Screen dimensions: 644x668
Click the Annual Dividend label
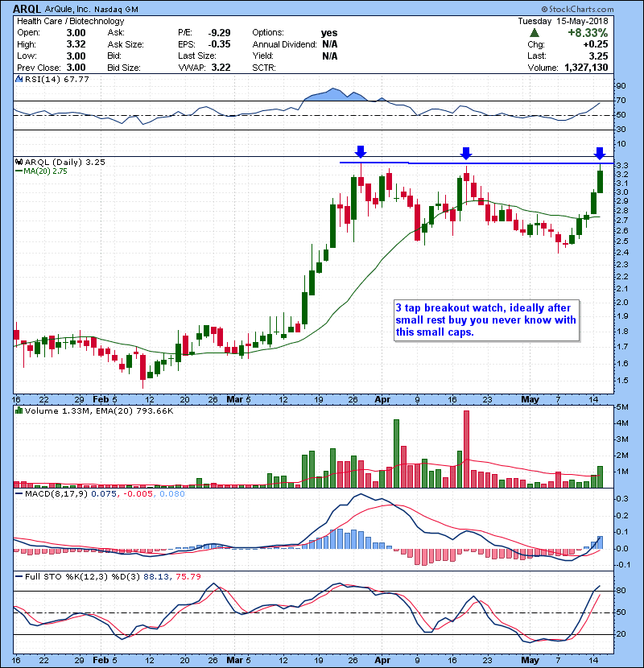point(285,44)
